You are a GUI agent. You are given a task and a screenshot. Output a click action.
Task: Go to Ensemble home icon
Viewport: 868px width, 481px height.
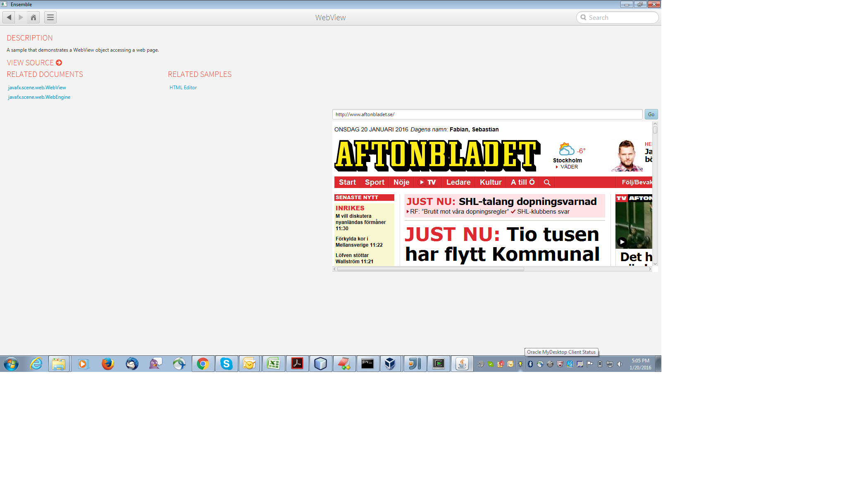[x=33, y=17]
